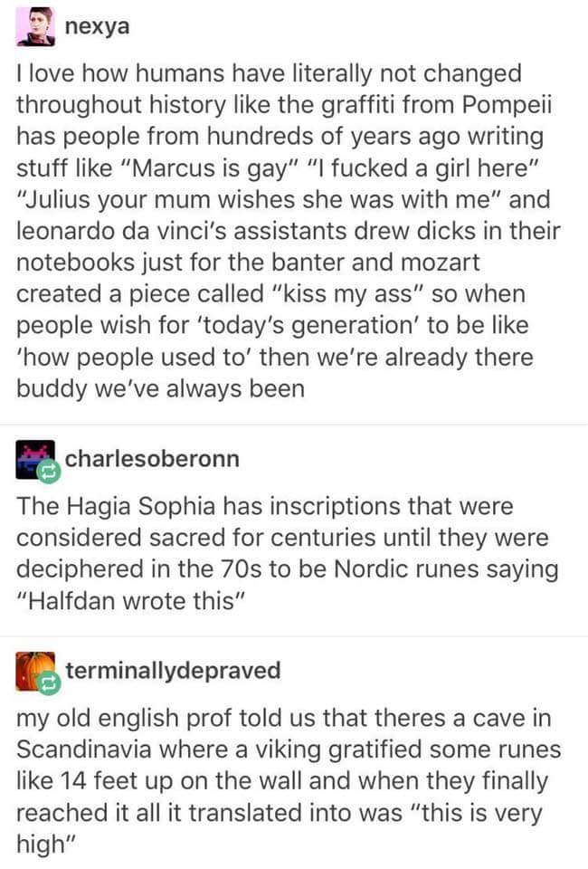Image resolution: width=588 pixels, height=869 pixels.
Task: Click the word "Pompeii" in nexya's post
Action: (x=507, y=105)
